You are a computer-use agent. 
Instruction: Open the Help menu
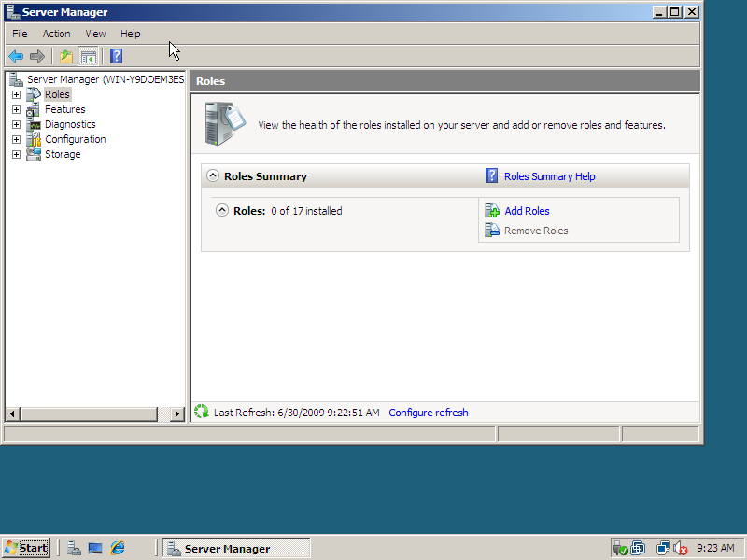[x=130, y=34]
